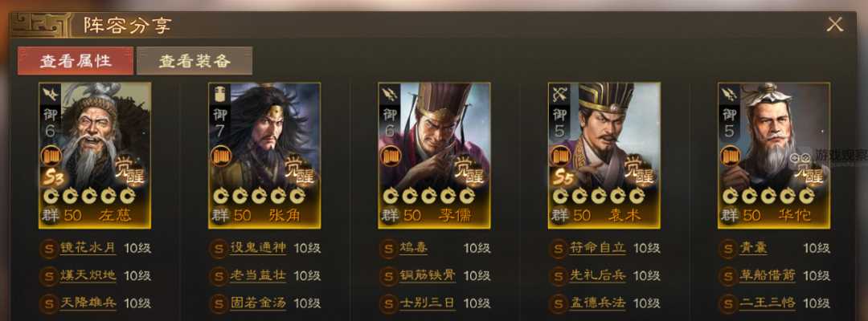
Task: Open the 草船借箭 skill link
Action: [768, 276]
